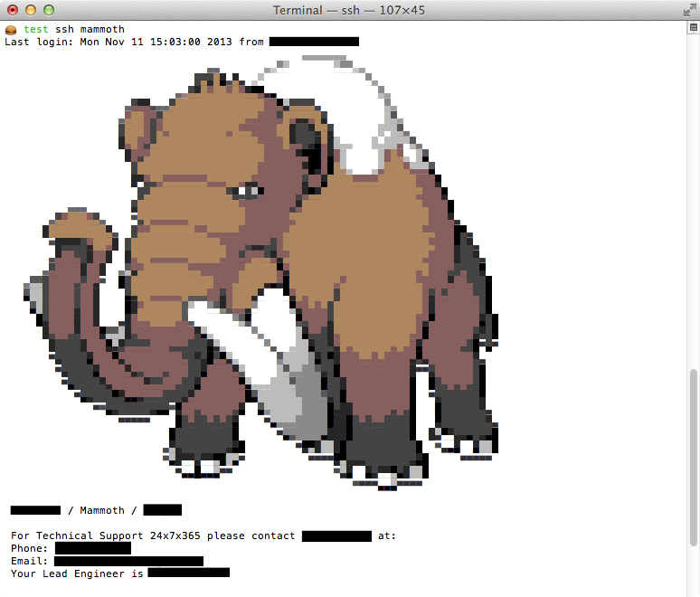Viewport: 700px width, 597px height.
Task: Click the 'Email:' label
Action: click(x=29, y=561)
